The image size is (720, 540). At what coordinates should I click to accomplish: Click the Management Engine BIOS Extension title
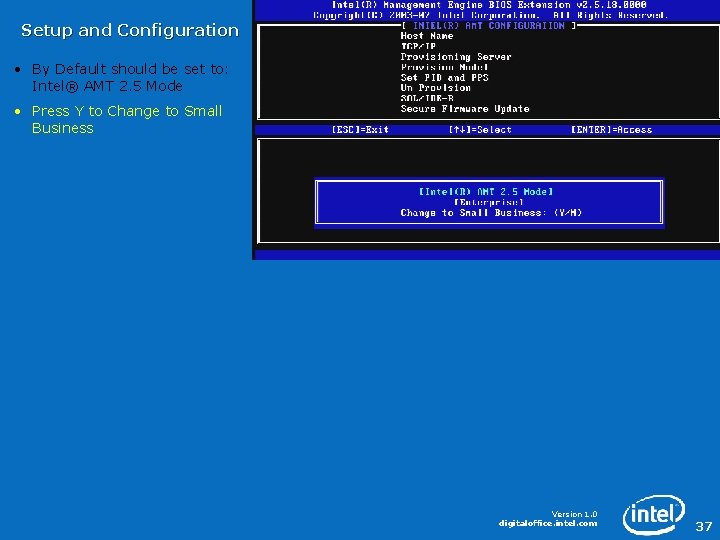tap(489, 5)
